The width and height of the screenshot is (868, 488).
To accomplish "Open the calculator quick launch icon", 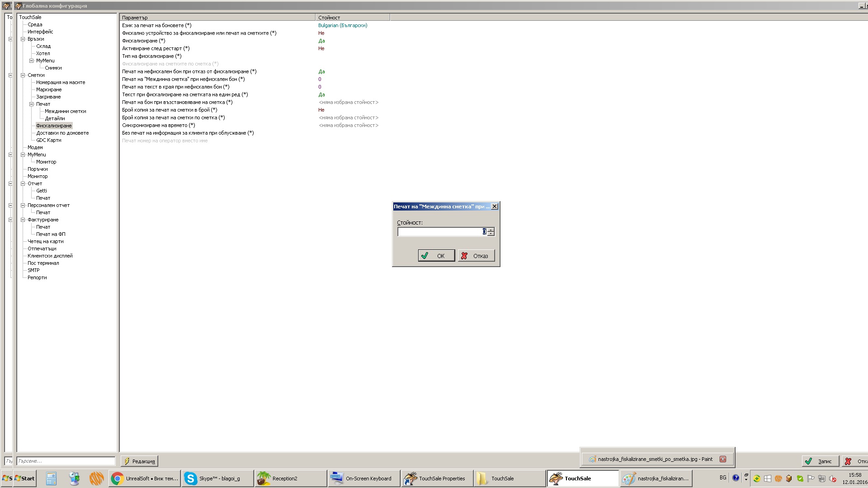I will 51,479.
